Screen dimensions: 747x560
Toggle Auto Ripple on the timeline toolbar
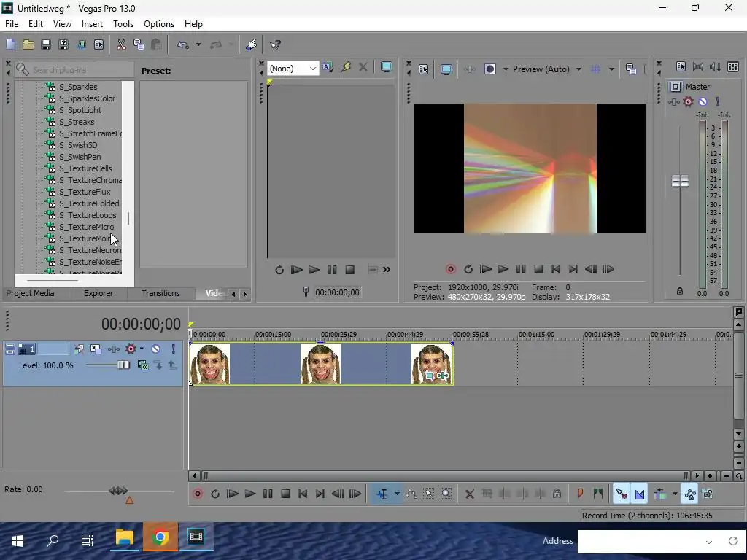tap(659, 494)
